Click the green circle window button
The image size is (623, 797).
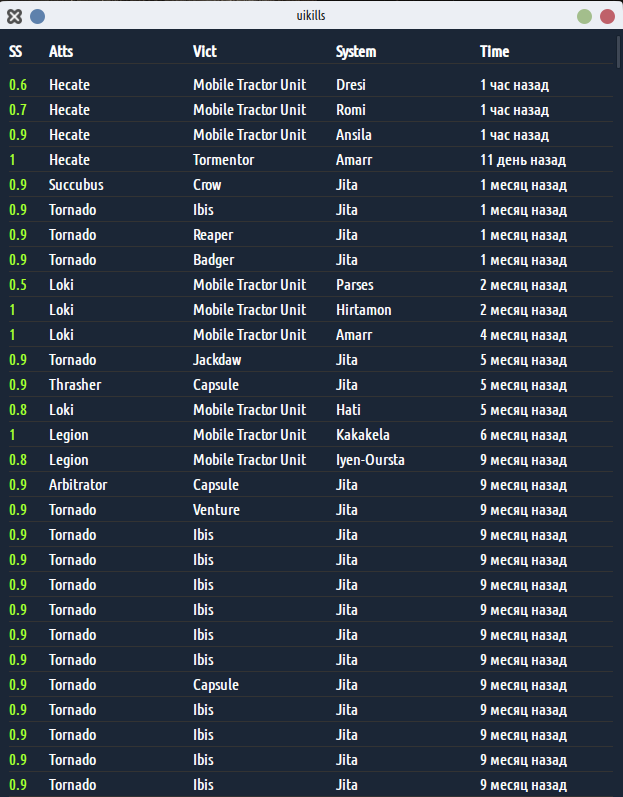(x=584, y=16)
